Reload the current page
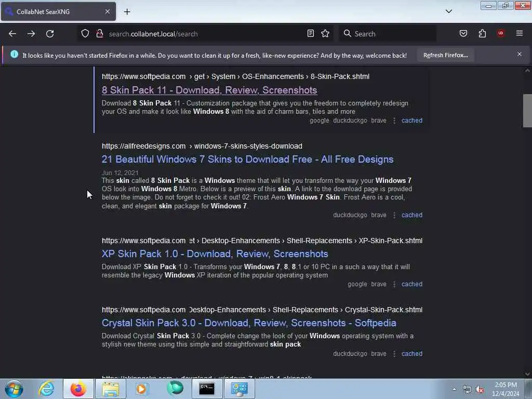 pos(50,34)
